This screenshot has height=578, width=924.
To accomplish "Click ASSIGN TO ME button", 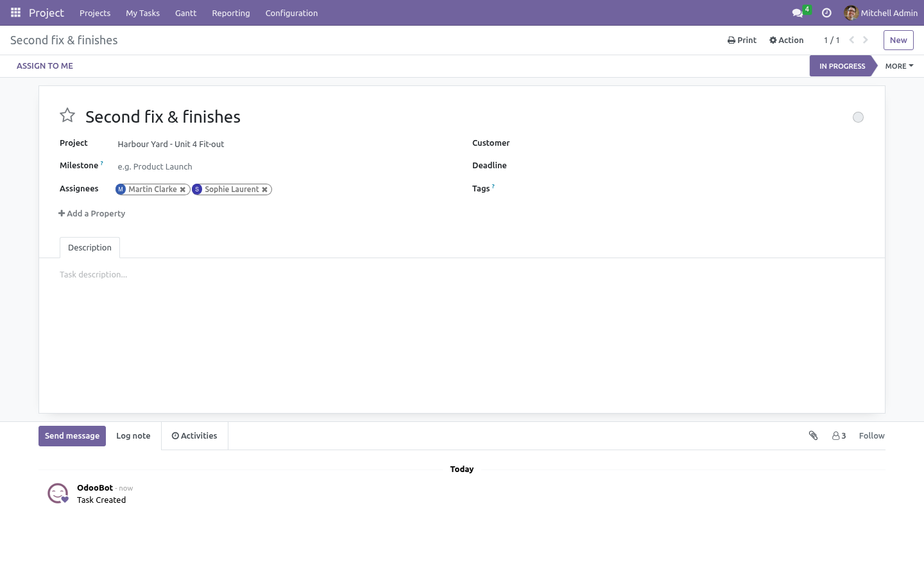I will click(45, 66).
